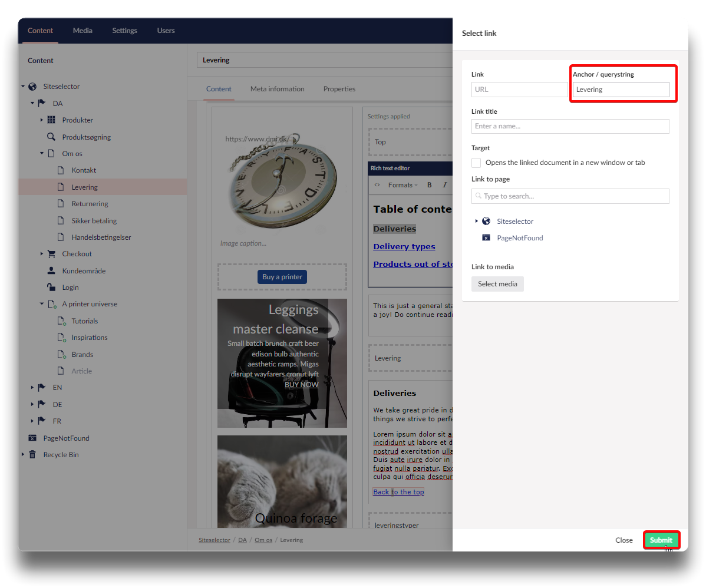Expand the EN language node

[x=32, y=388]
